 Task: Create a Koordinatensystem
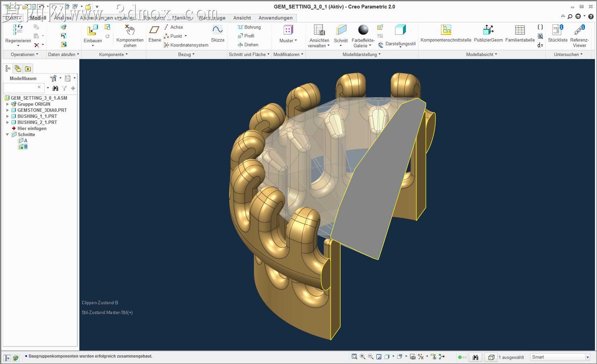(x=186, y=45)
